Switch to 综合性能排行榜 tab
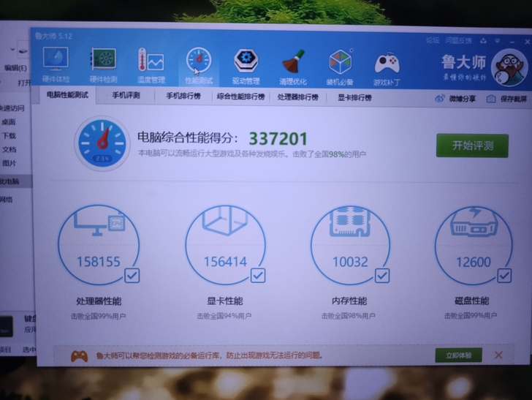This screenshot has height=400, width=532. pos(241,97)
